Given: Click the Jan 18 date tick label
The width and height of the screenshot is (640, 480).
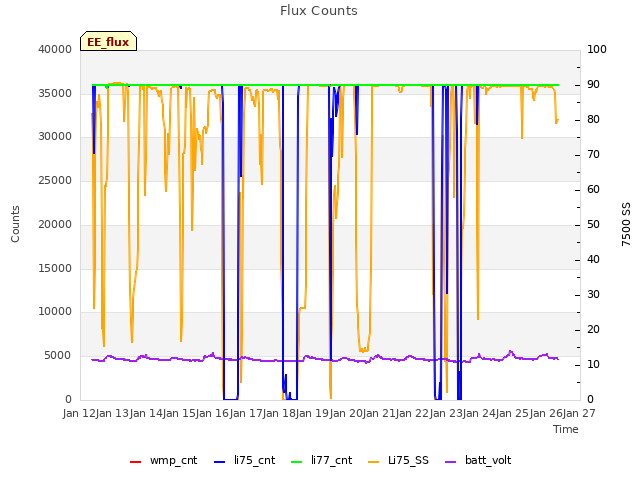Looking at the screenshot, I should 279,413.
